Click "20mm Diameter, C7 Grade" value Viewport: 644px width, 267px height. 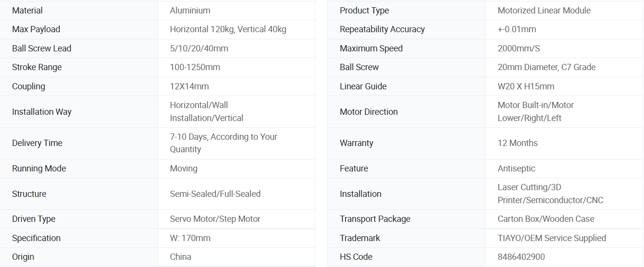[x=546, y=67]
